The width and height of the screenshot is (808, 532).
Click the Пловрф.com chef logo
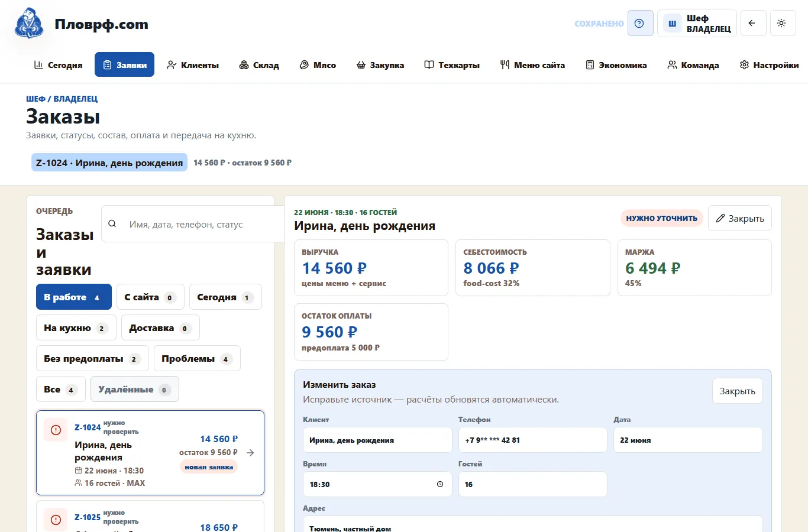29,24
